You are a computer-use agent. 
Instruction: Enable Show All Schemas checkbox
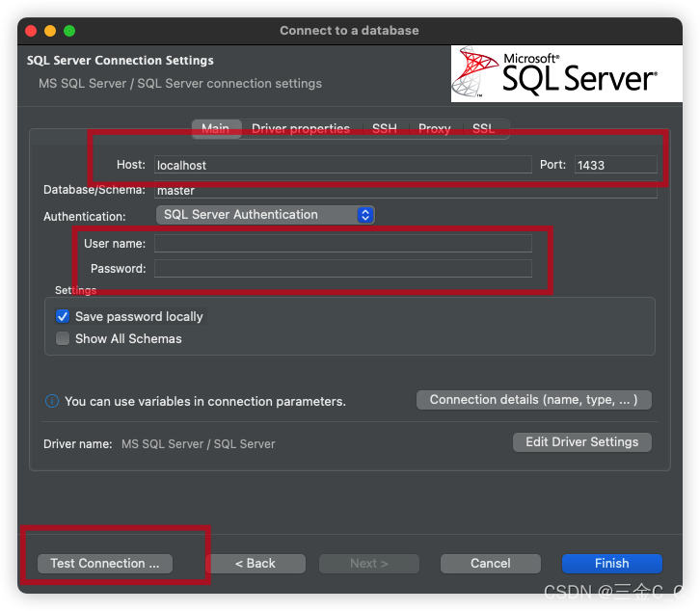pos(63,338)
